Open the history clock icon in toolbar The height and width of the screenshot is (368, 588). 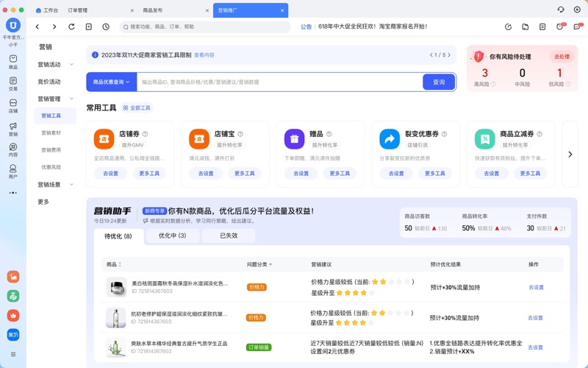pos(106,26)
